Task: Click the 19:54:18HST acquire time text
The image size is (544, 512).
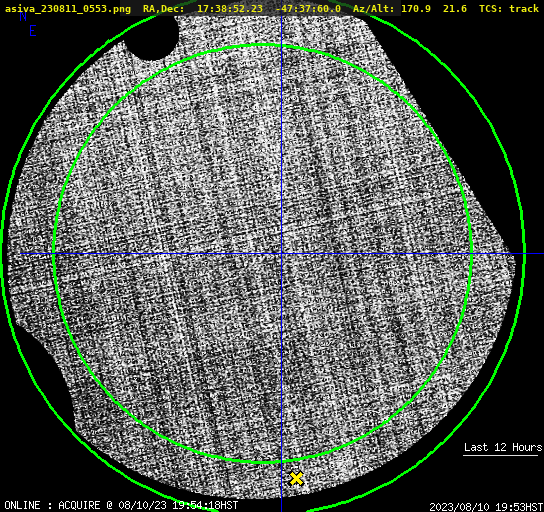Action: (x=205, y=505)
